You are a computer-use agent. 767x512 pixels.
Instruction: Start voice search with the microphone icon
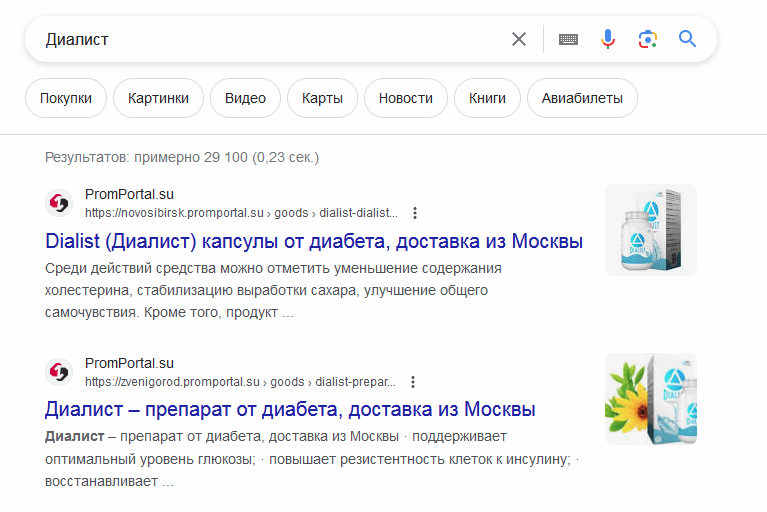[608, 40]
